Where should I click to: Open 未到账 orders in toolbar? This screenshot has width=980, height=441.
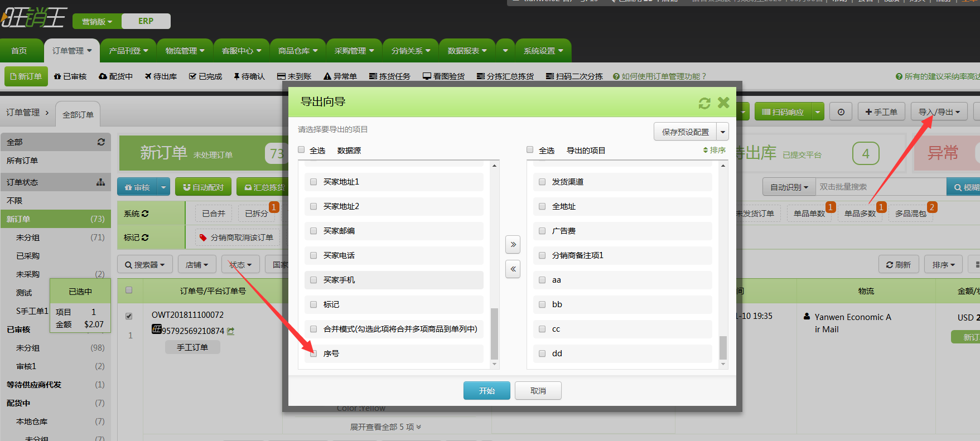295,76
